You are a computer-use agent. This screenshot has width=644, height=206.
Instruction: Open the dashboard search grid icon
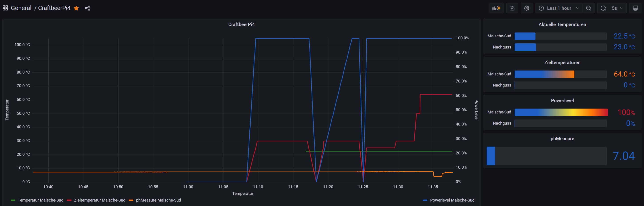click(5, 8)
